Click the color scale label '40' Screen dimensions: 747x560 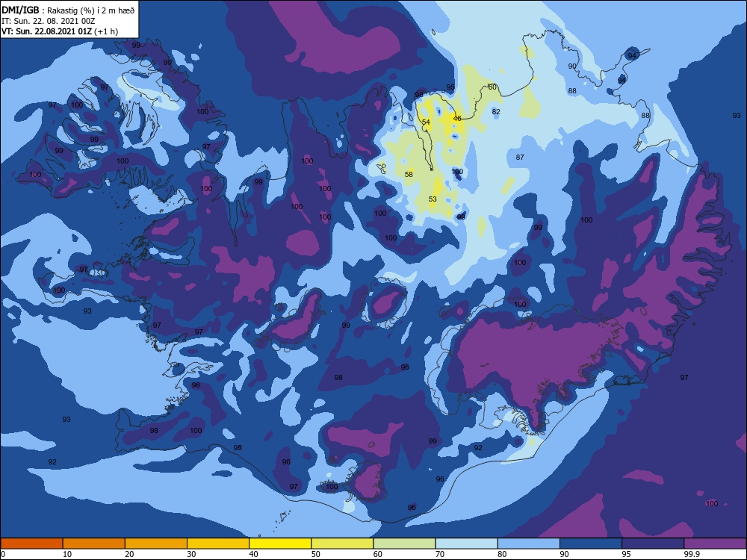[x=253, y=554]
